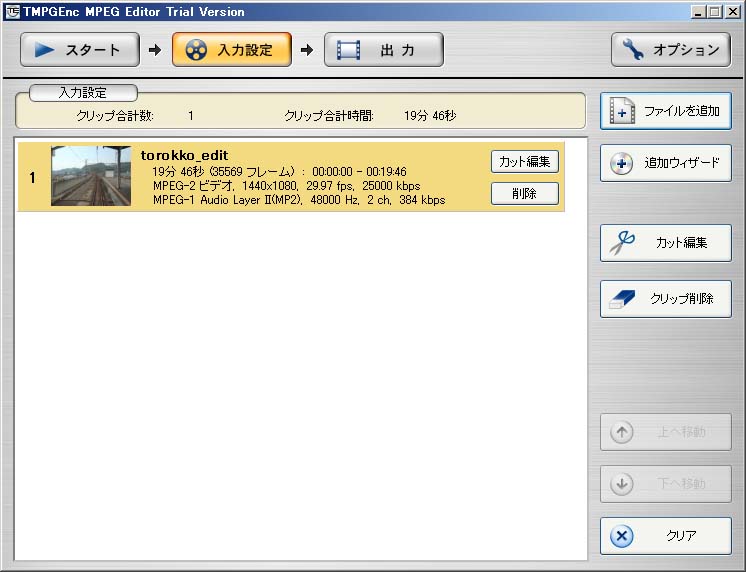Click the カット編集 button in the torokko_edit row
Screen dimensions: 746x572
tap(525, 162)
